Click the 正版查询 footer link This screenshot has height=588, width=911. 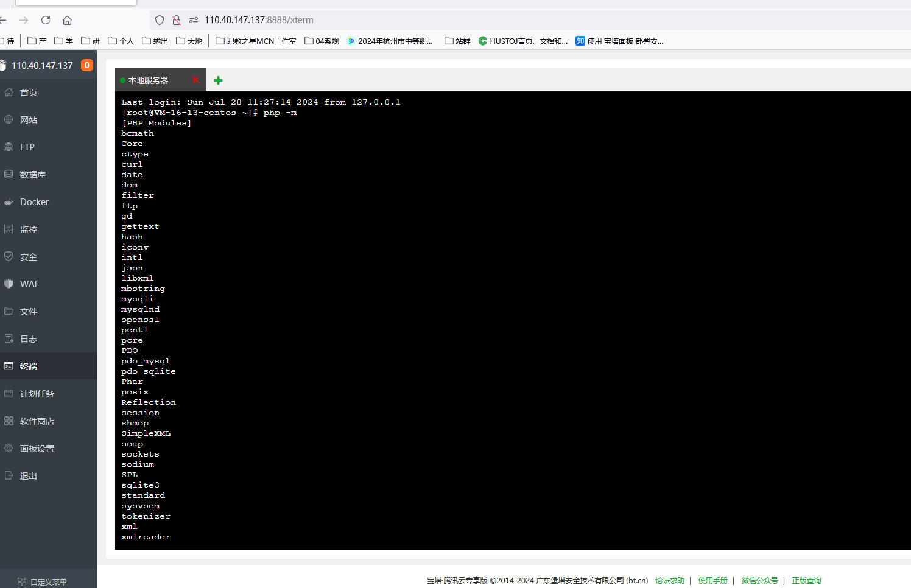pyautogui.click(x=806, y=581)
